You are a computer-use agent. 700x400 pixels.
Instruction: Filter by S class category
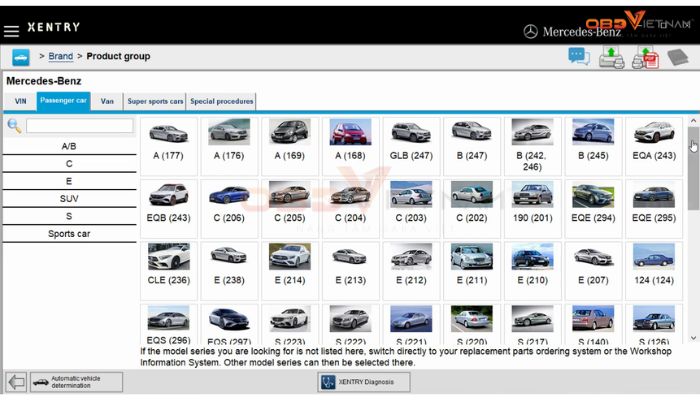click(x=69, y=216)
